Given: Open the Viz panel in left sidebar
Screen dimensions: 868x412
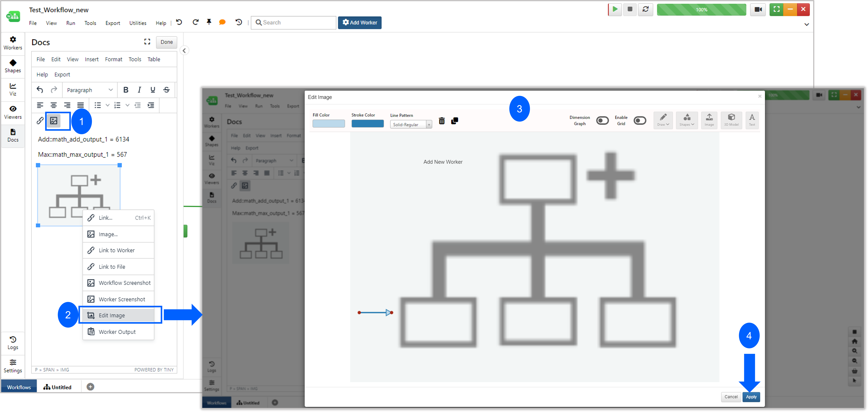Looking at the screenshot, I should click(13, 89).
